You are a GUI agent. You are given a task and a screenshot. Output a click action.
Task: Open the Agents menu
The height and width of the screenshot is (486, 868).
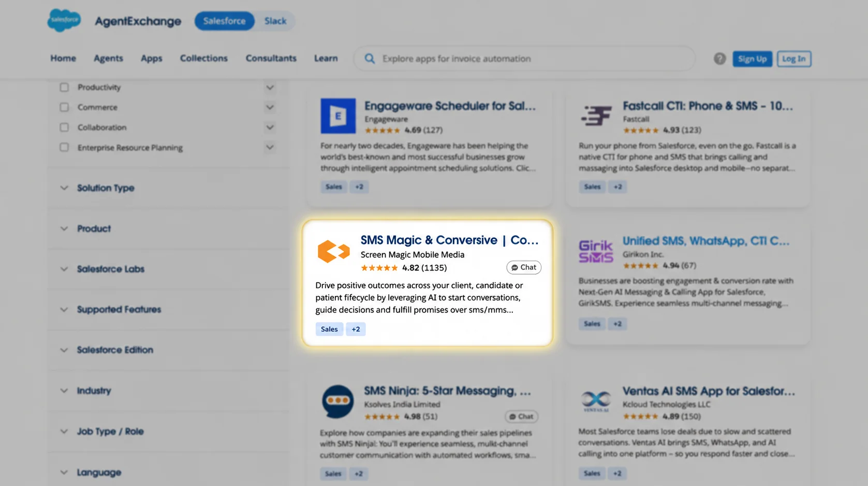[x=108, y=58]
